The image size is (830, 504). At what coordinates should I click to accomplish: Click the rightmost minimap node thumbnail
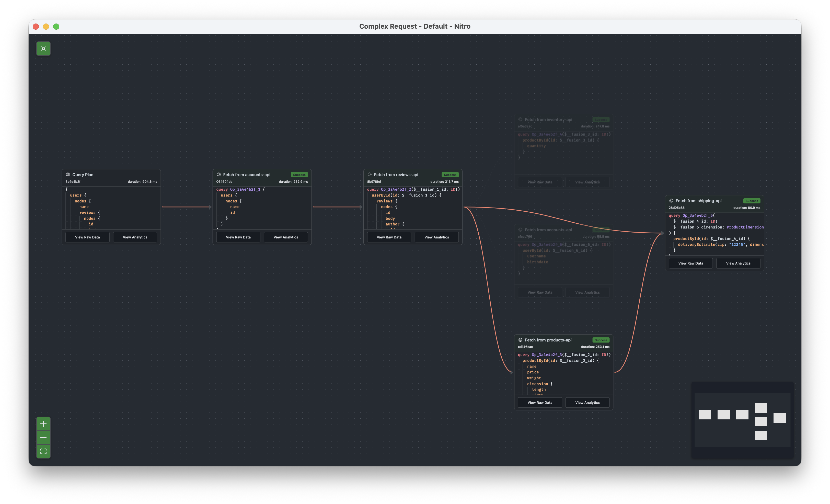779,418
